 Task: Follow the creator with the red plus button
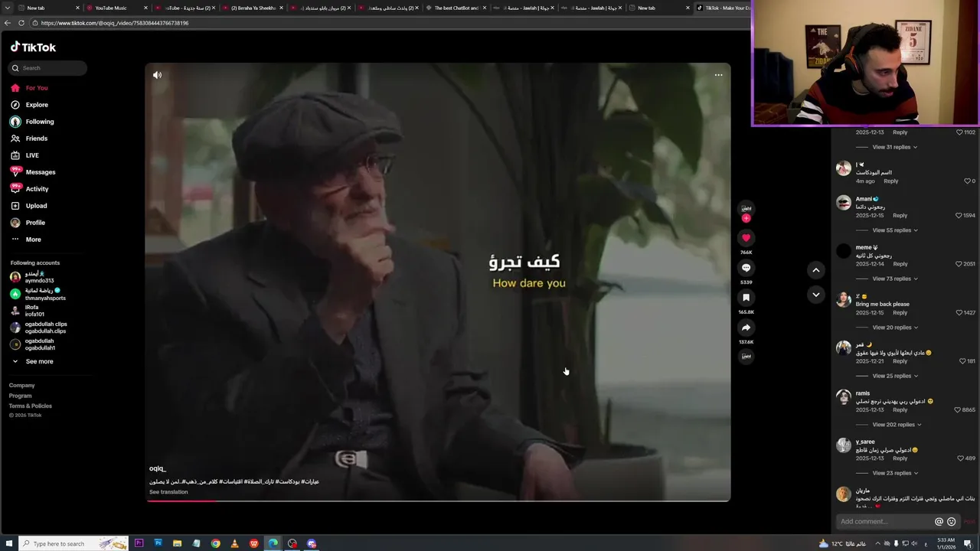click(x=746, y=218)
